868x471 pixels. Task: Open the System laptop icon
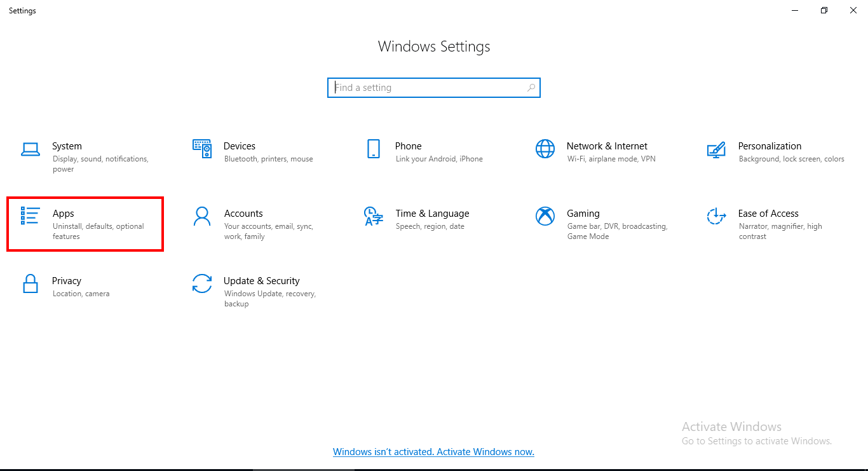tap(31, 149)
